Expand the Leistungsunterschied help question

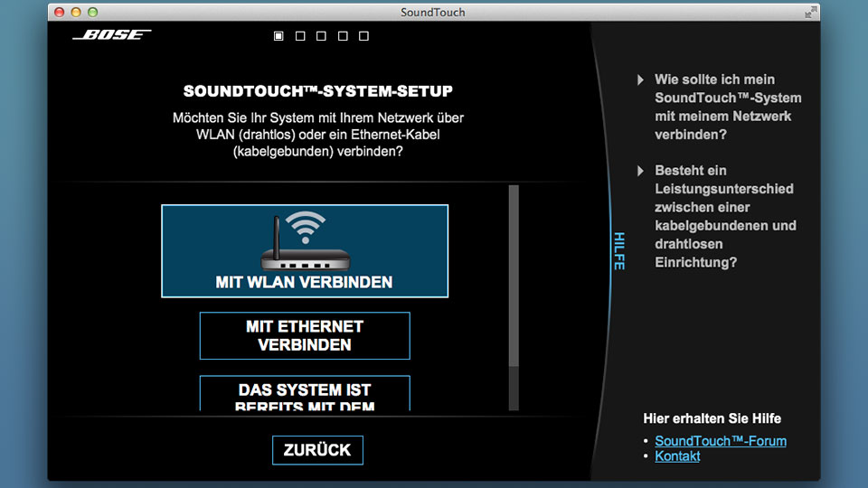pyautogui.click(x=724, y=216)
